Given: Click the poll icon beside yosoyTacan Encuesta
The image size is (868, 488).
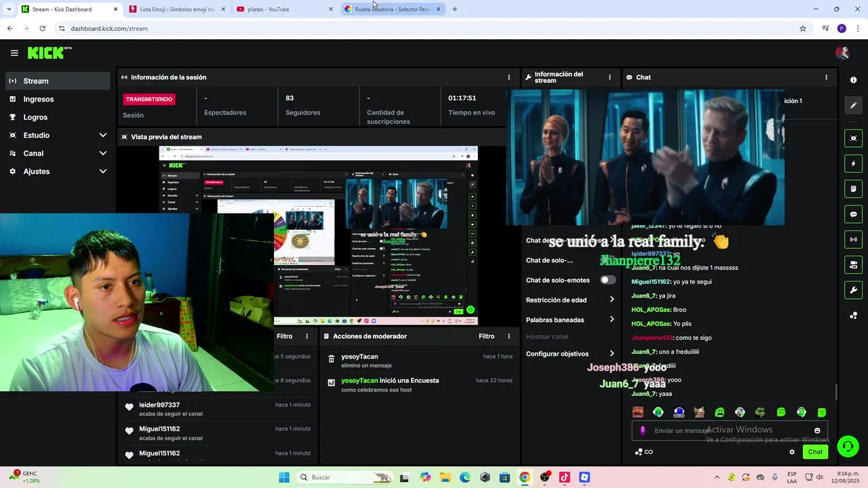Looking at the screenshot, I should tap(331, 383).
